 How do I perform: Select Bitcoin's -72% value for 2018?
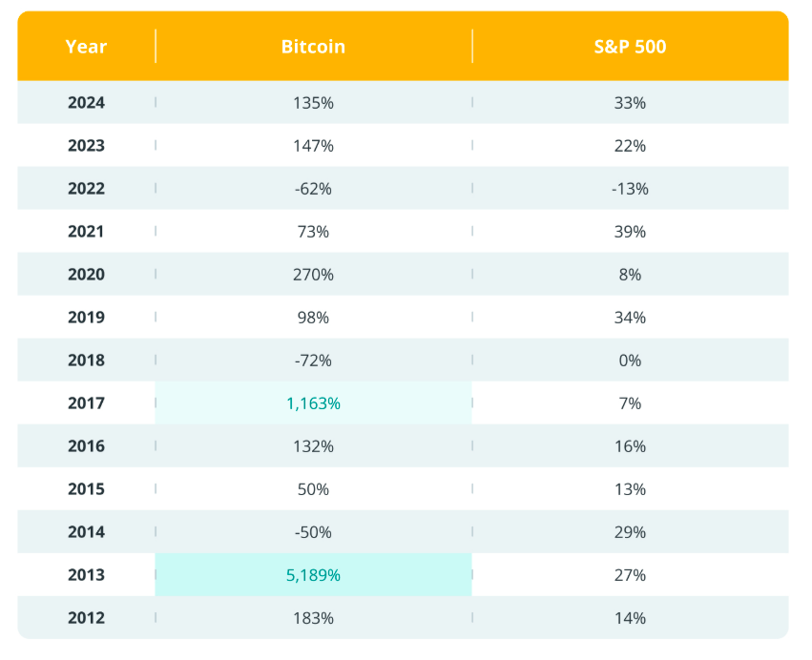point(313,361)
